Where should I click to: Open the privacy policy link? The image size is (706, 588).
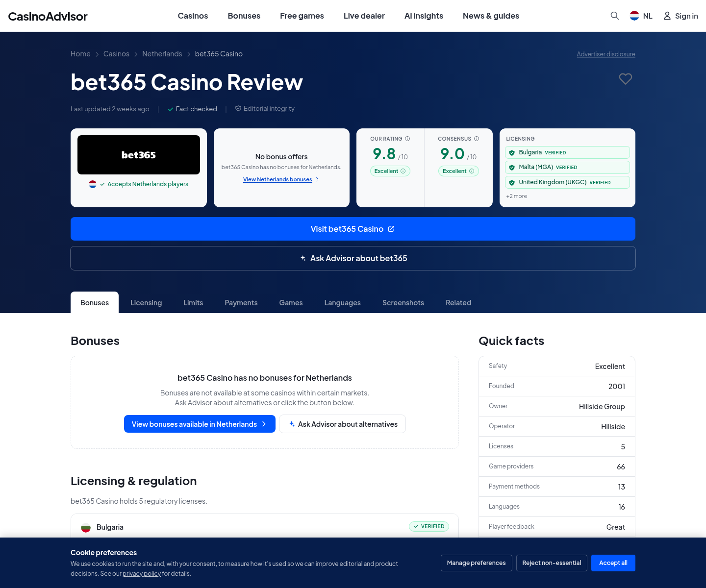coord(142,574)
